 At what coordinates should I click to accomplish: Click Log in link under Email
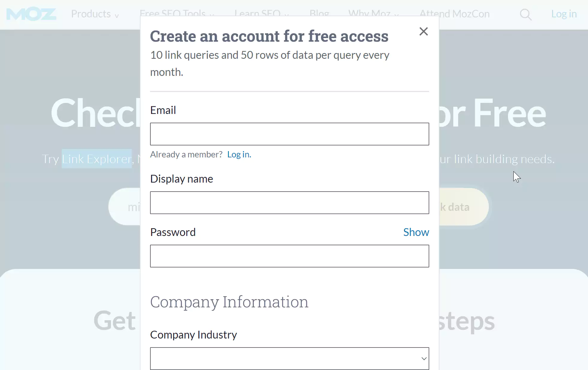(239, 154)
